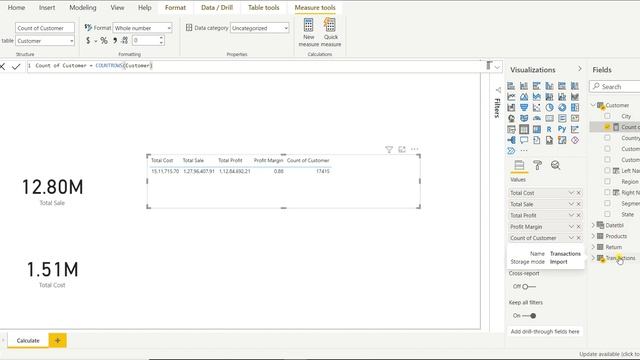Add a new page with plus button
Viewport: 640px width, 360px height.
pos(58,340)
